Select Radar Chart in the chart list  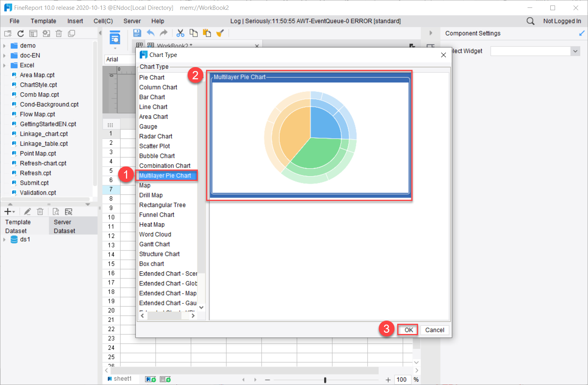pos(155,136)
